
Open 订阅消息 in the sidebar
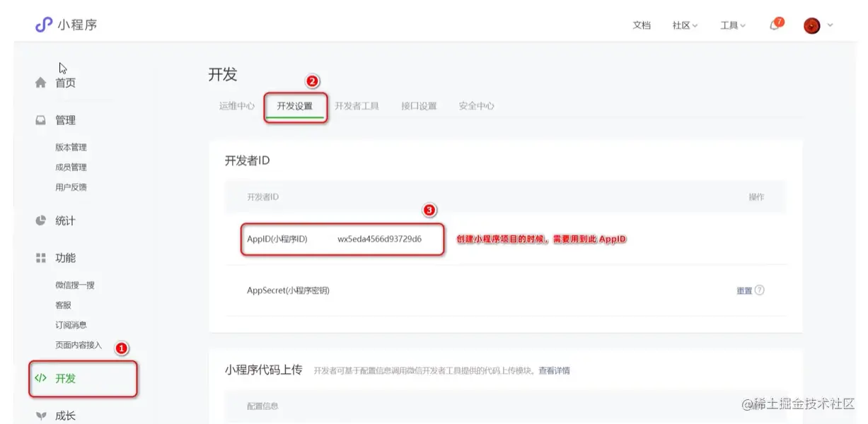point(71,324)
